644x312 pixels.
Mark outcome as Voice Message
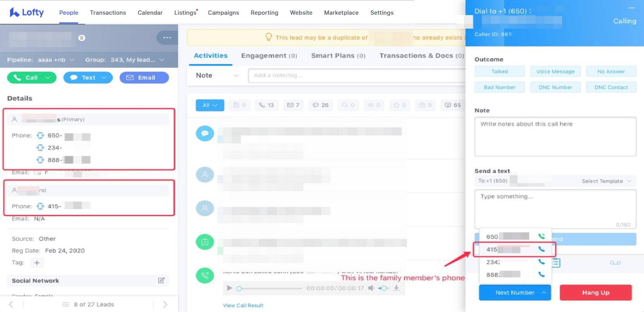555,72
